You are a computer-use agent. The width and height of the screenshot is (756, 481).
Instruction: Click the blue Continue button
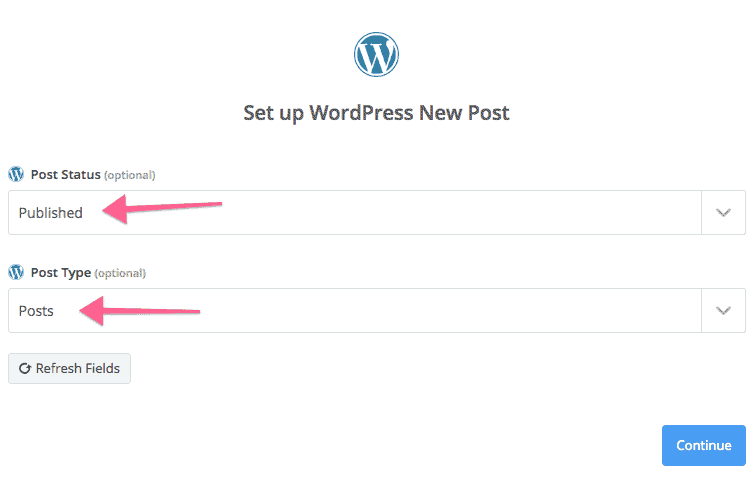pos(703,445)
